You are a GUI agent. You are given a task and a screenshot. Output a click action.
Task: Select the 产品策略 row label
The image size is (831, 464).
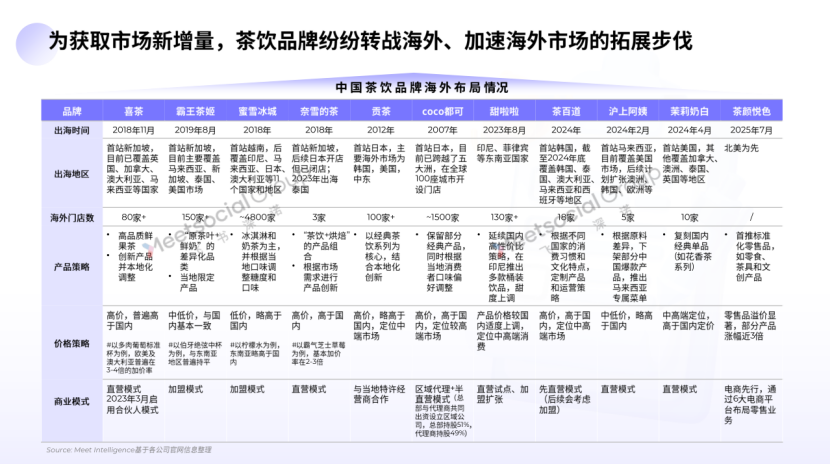tap(72, 267)
